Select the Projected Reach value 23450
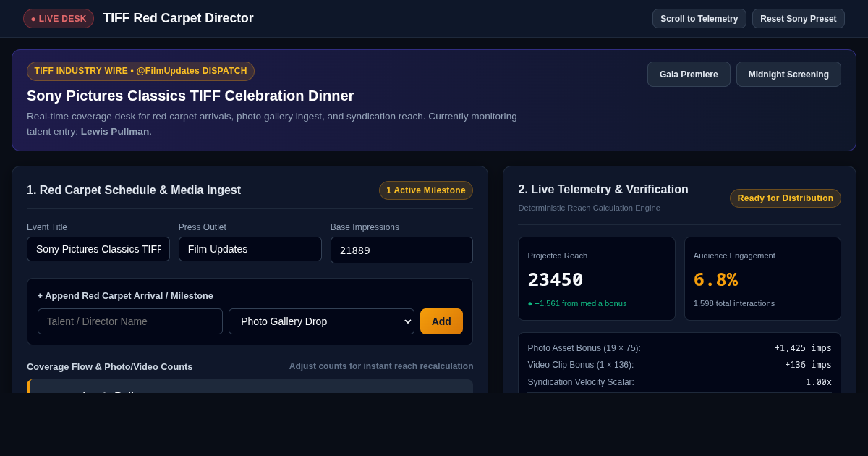 pos(556,279)
